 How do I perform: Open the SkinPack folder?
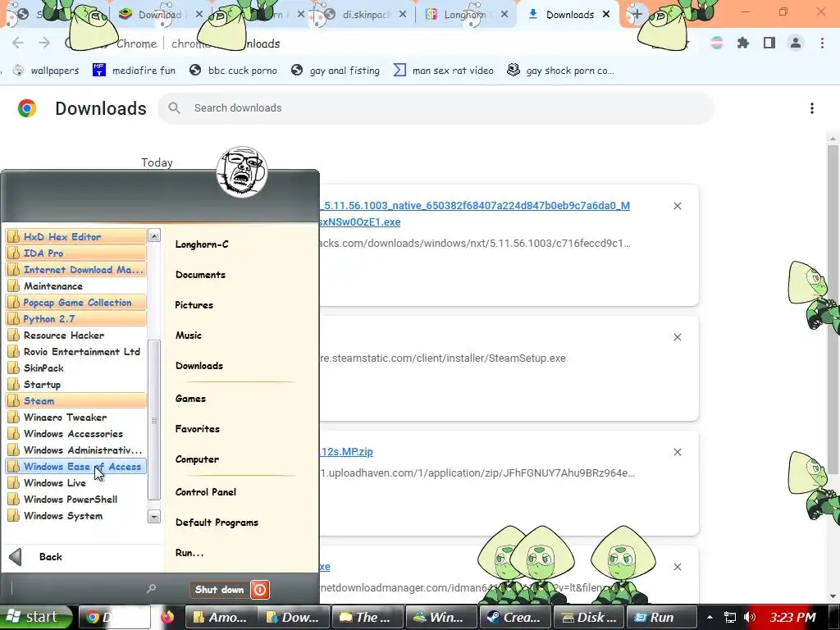pyautogui.click(x=76, y=368)
